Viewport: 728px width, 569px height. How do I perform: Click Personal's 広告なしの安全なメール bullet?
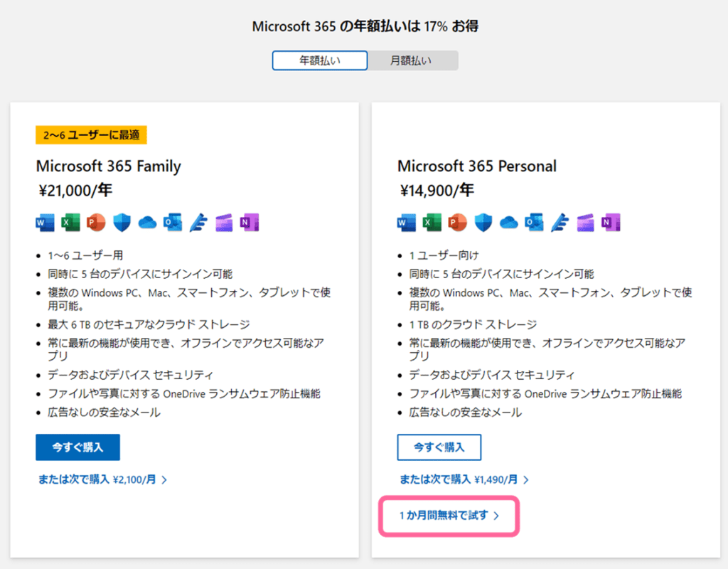pos(465,413)
